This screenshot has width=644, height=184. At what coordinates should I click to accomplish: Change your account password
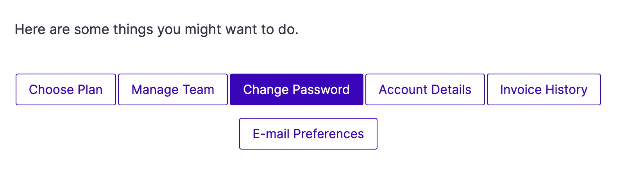[297, 90]
